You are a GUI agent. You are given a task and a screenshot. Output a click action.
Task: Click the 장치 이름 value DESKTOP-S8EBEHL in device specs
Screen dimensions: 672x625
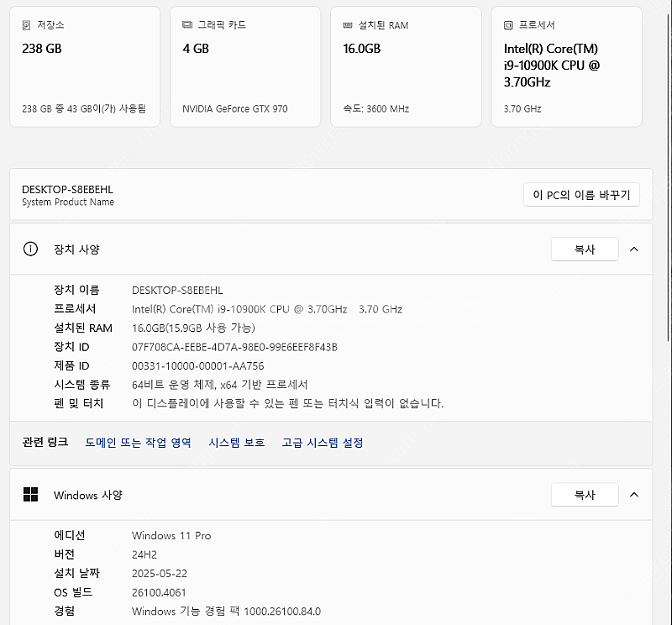(x=177, y=290)
